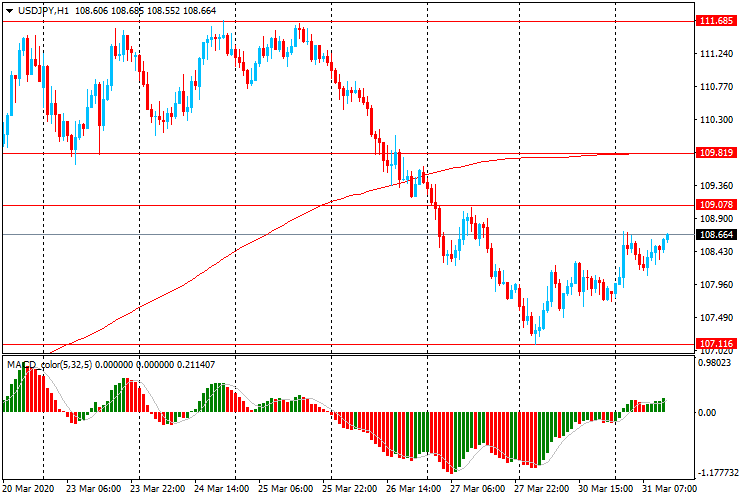Select the red horizontal line at 109.078
740x500 pixels.
349,205
